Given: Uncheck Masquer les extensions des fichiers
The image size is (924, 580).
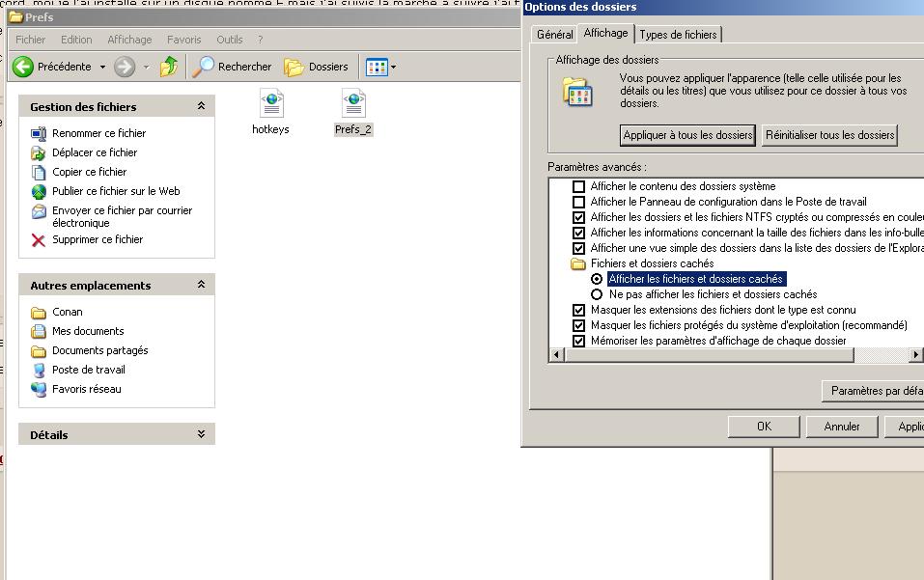Looking at the screenshot, I should (578, 311).
